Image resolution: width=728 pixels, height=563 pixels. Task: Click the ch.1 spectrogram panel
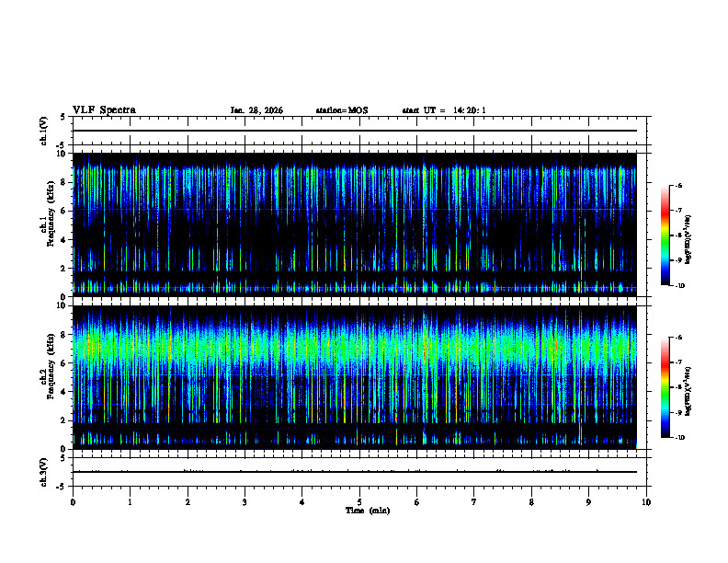[355, 224]
